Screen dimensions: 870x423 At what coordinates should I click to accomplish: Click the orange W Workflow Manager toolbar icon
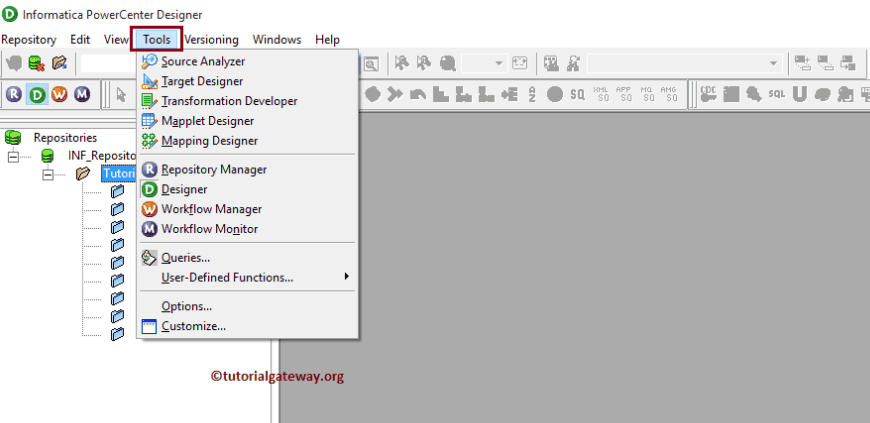coord(59,94)
